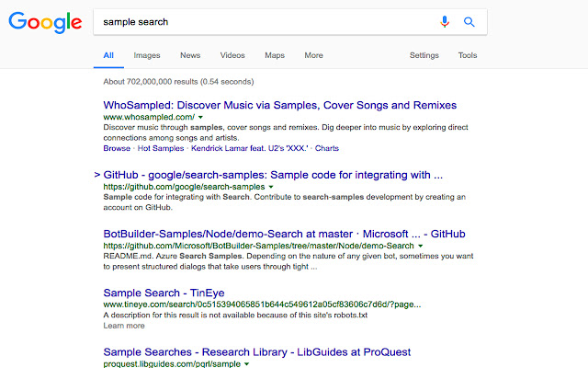Click Learn more under TinEye result

coord(124,326)
